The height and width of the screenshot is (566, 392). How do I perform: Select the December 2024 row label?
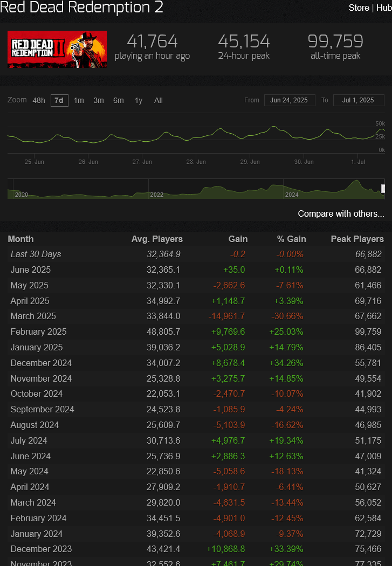coord(41,363)
